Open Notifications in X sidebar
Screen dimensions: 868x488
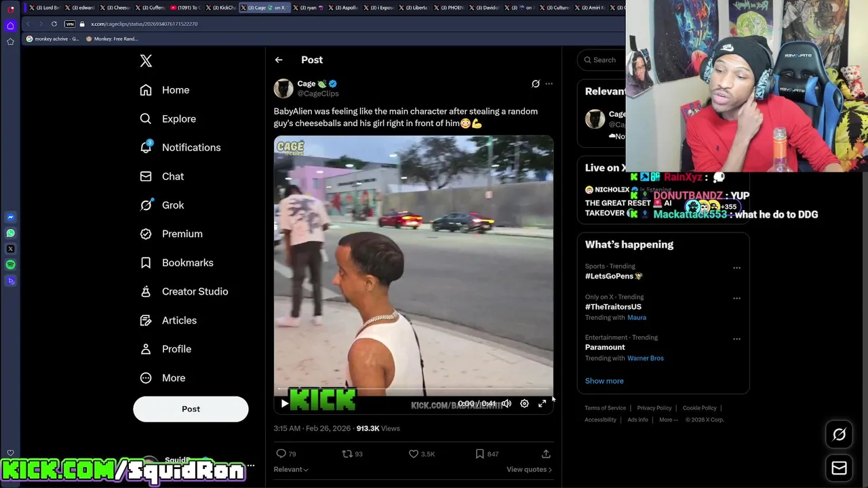click(180, 148)
